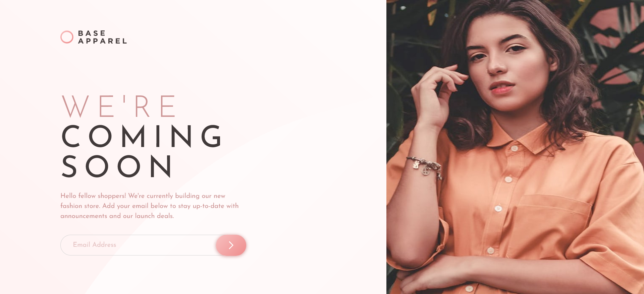Viewport: 644px width, 294px height.
Task: Click the "up-to-date" phrase in description
Action: click(208, 206)
